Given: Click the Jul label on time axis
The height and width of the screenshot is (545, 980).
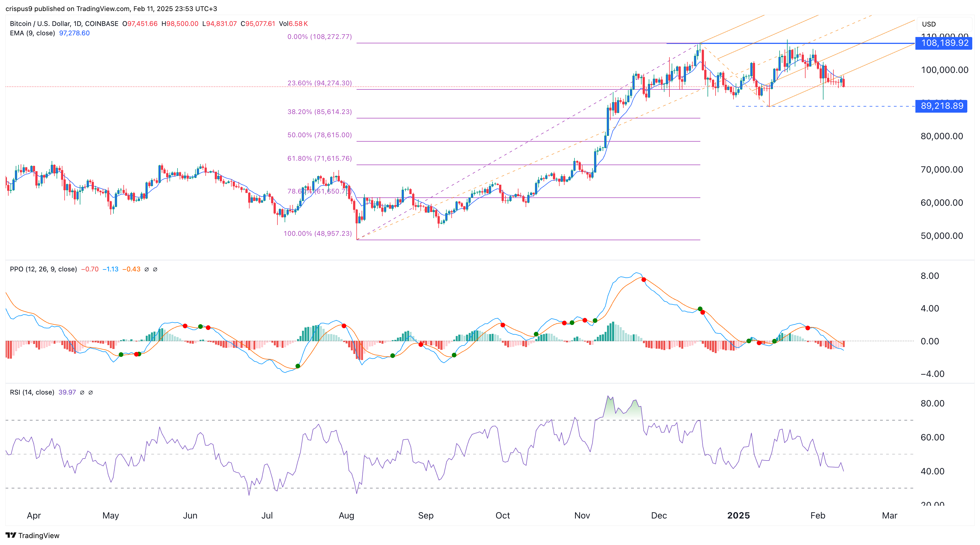Looking at the screenshot, I should (267, 516).
